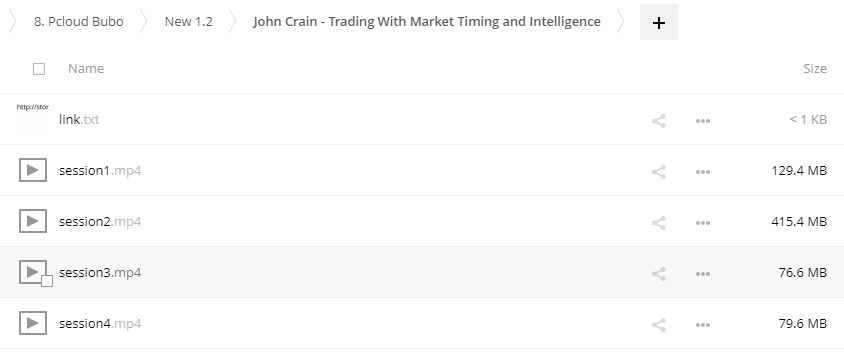844x361 pixels.
Task: Share the link.txt file
Action: pyautogui.click(x=659, y=121)
